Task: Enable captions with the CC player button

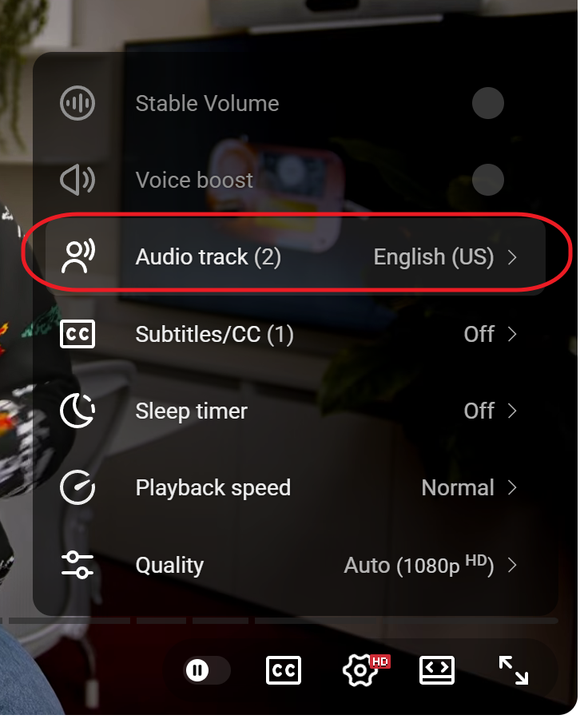Action: [284, 670]
